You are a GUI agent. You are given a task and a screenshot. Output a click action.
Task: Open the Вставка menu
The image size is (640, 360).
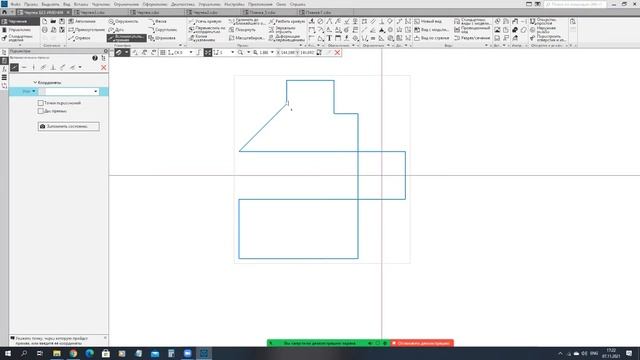coord(81,4)
